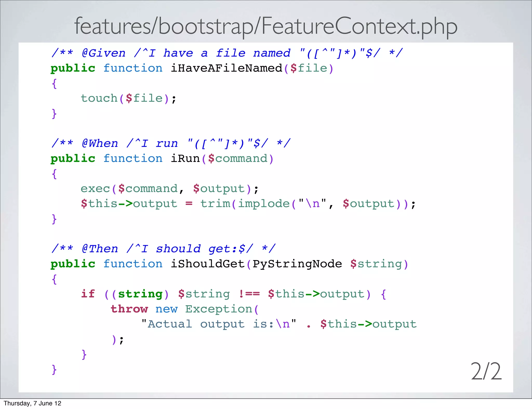Image resolution: width=532 pixels, height=409 pixels.
Task: Click the '"Actual output is:\n"' string line
Action: click(279, 324)
